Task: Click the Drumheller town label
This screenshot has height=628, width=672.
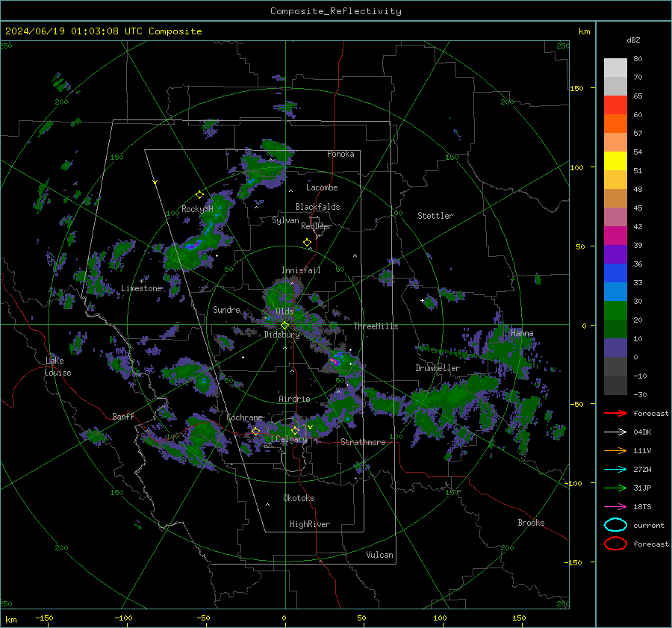Action: [x=438, y=368]
